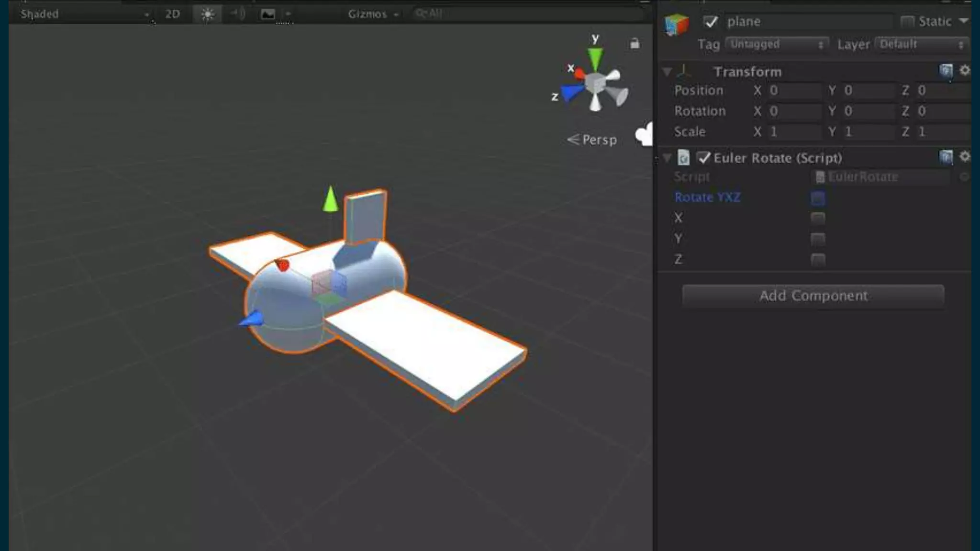Click the Add Component button
Screen dimensions: 980x551
(813, 296)
